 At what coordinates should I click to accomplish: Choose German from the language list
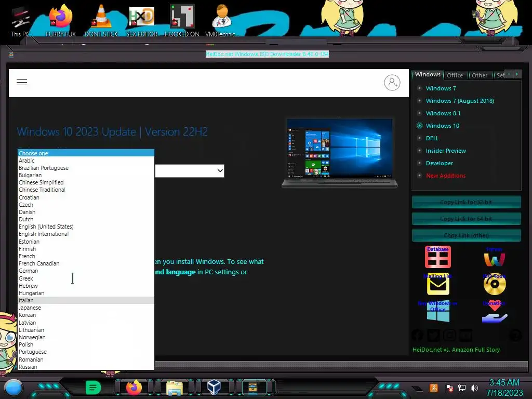86,271
